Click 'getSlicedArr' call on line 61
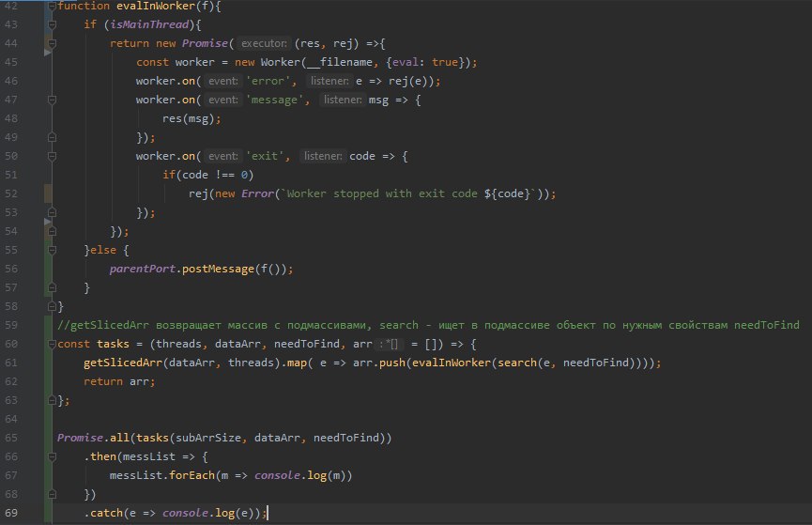The height and width of the screenshot is (525, 812). tap(123, 363)
